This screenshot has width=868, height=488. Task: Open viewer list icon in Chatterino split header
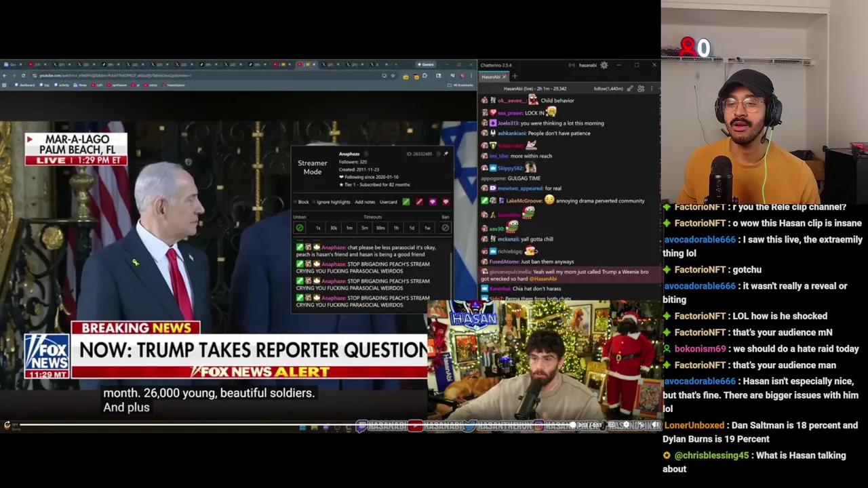pyautogui.click(x=641, y=89)
